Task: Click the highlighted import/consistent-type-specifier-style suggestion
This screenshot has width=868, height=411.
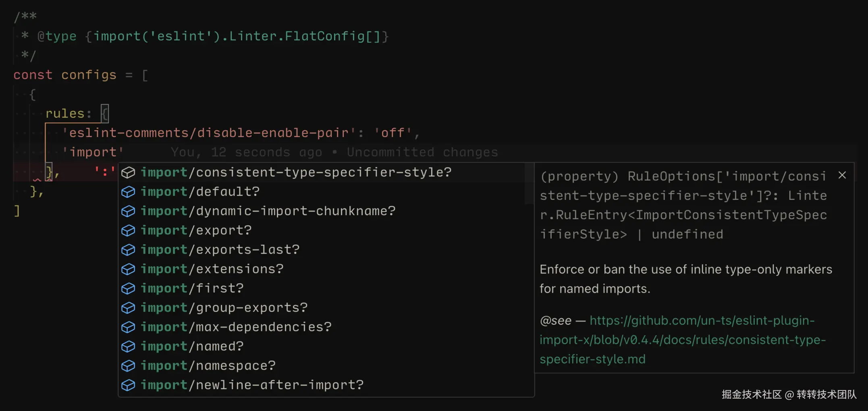Action: (x=296, y=172)
